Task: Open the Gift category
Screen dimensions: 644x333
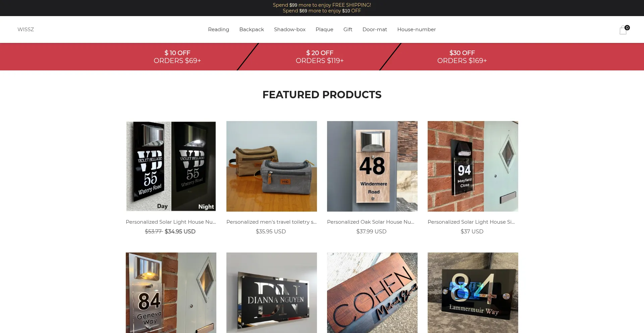Action: click(x=348, y=30)
